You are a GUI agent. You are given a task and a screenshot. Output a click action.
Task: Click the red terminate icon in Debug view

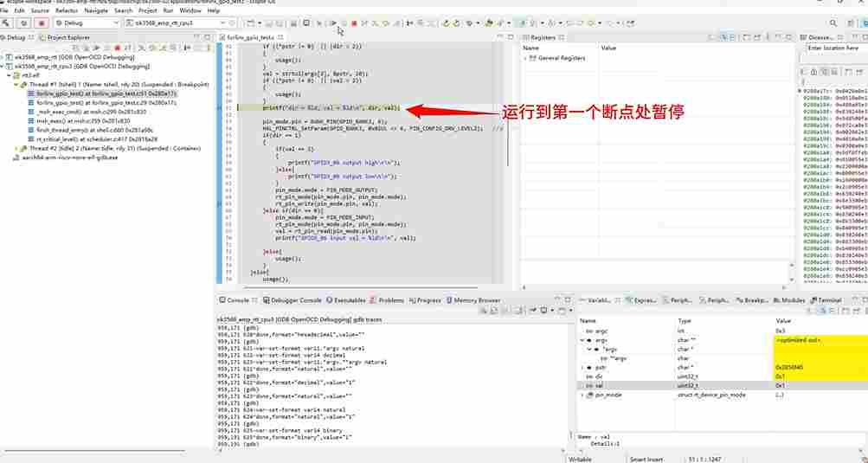(x=118, y=48)
